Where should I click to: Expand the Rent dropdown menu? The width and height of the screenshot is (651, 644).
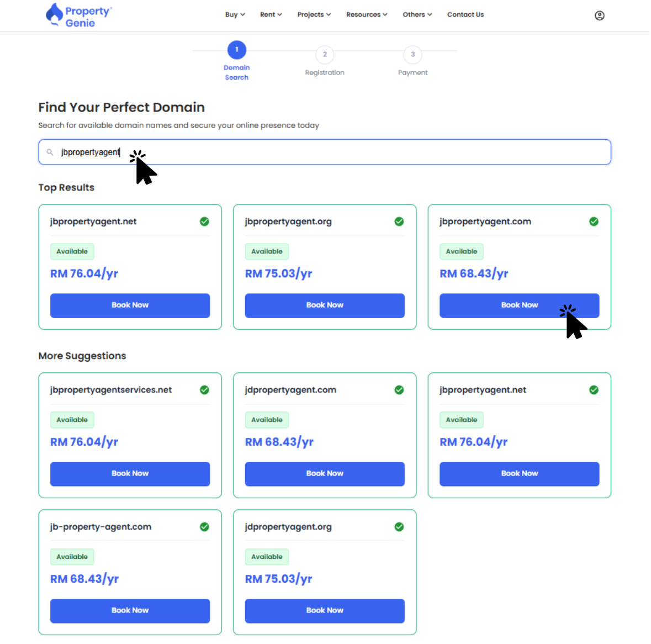tap(271, 15)
